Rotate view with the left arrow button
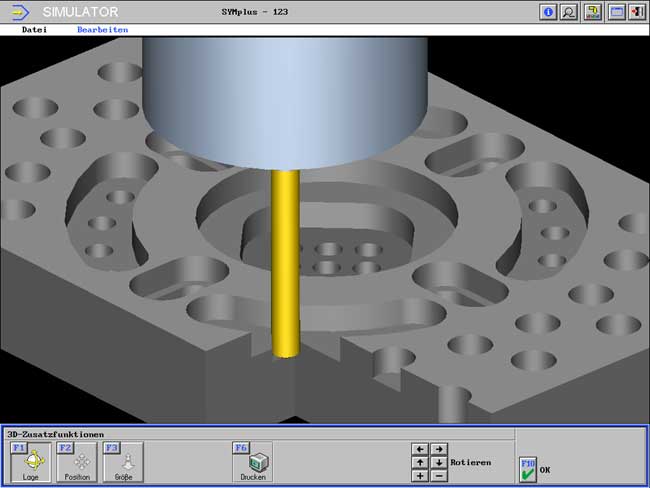The height and width of the screenshot is (488, 650). point(420,450)
